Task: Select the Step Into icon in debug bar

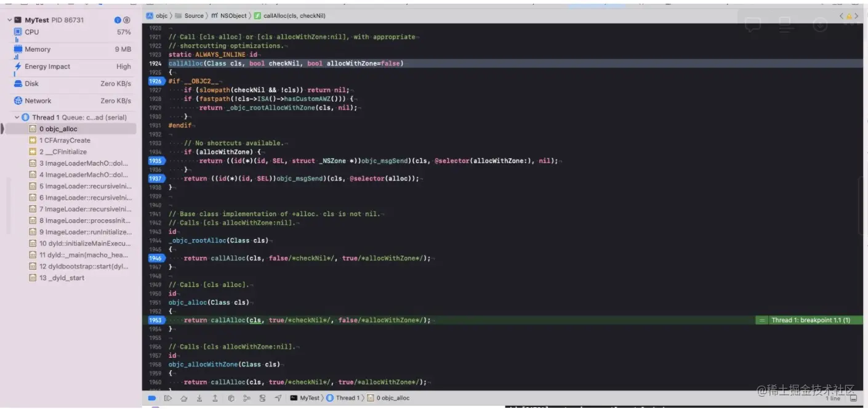Action: click(x=199, y=397)
